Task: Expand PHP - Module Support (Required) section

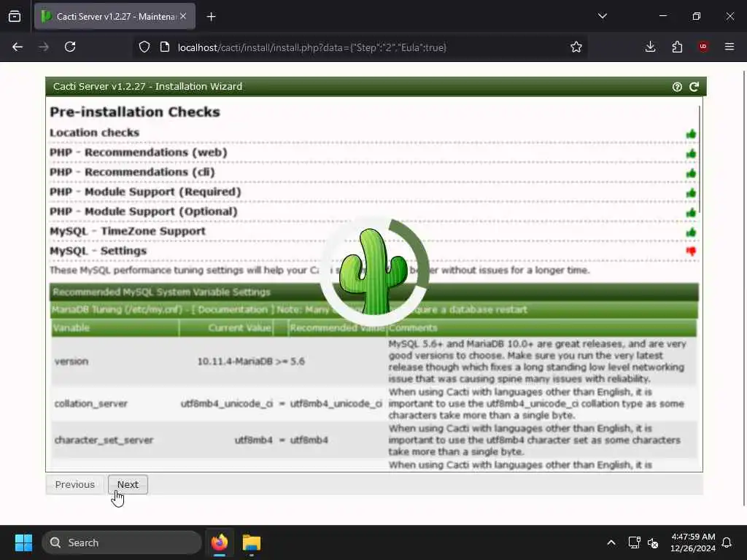Action: (145, 192)
